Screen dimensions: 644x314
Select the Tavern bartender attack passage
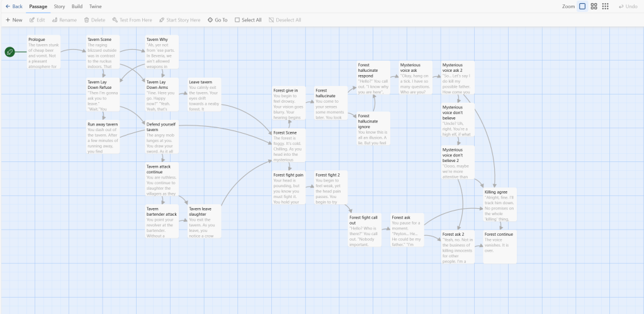(x=162, y=222)
